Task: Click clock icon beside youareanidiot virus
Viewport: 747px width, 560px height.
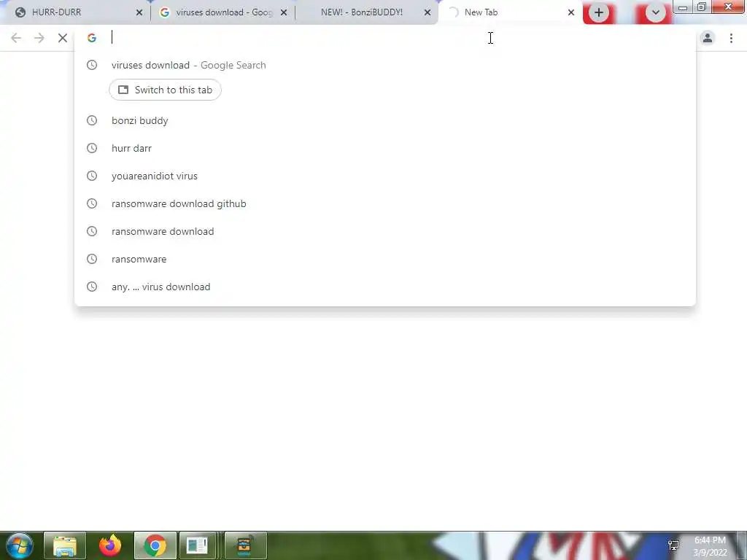Action: (x=92, y=176)
